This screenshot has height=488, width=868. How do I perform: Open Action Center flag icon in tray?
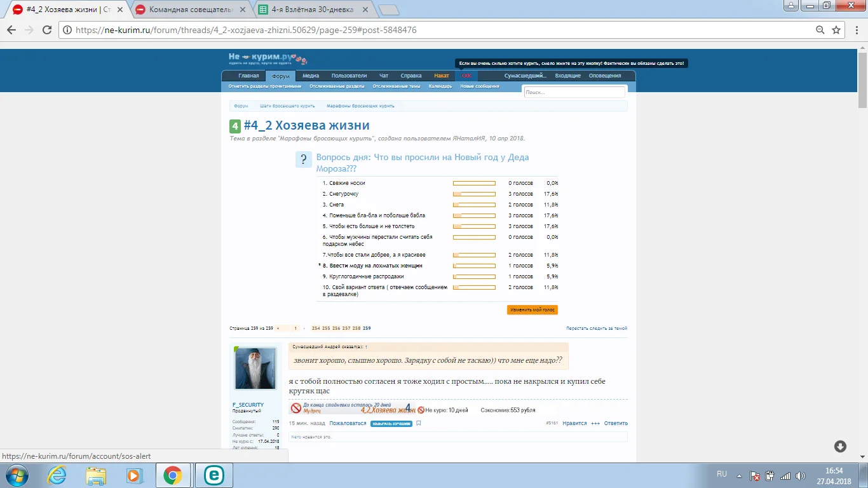coord(755,475)
